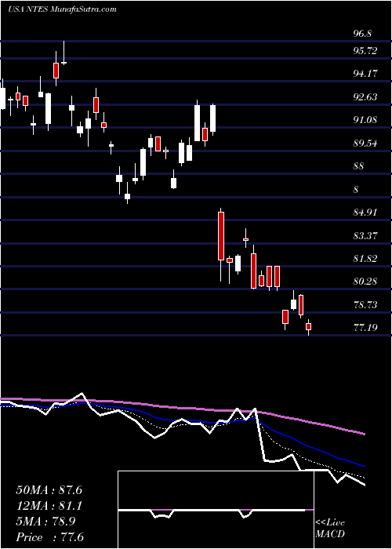Screen dimensions: 392x549
Task: Click the 78.73 price level label
Action: coord(366,305)
